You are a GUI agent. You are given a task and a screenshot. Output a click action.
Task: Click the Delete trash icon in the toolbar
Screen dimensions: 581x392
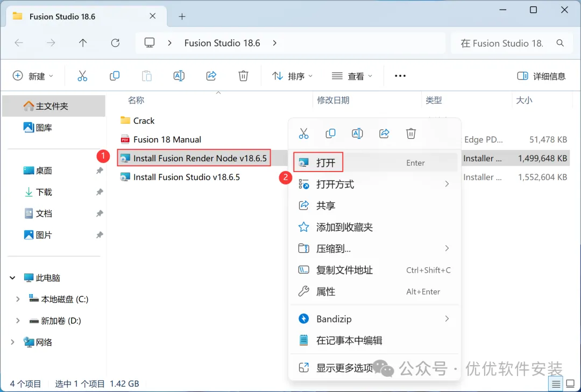tap(243, 76)
